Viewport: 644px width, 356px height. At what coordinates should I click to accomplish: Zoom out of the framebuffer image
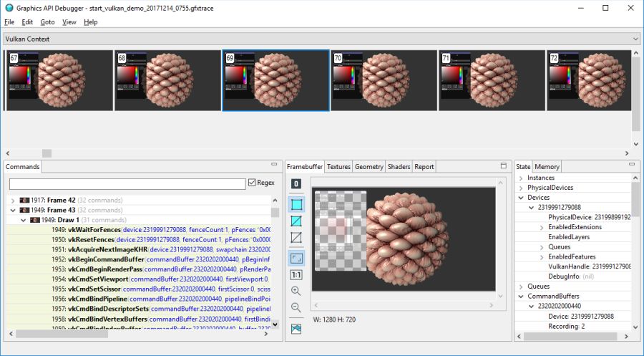(x=296, y=307)
